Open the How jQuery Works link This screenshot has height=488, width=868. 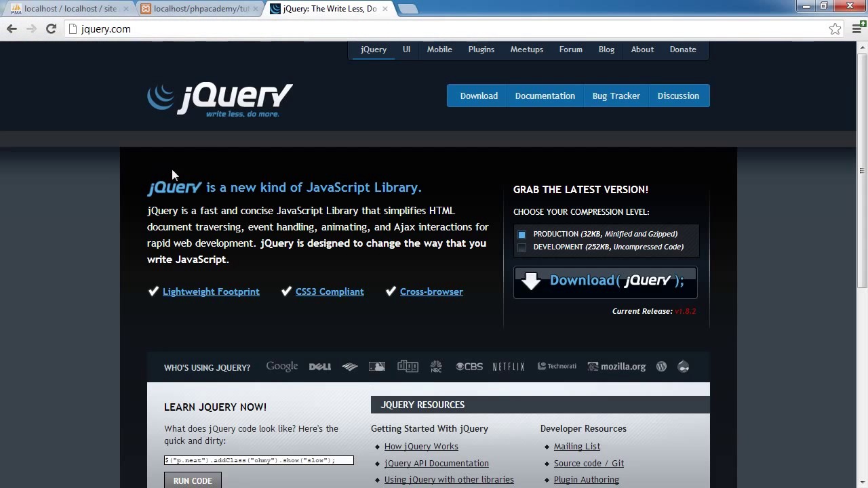coord(421,446)
